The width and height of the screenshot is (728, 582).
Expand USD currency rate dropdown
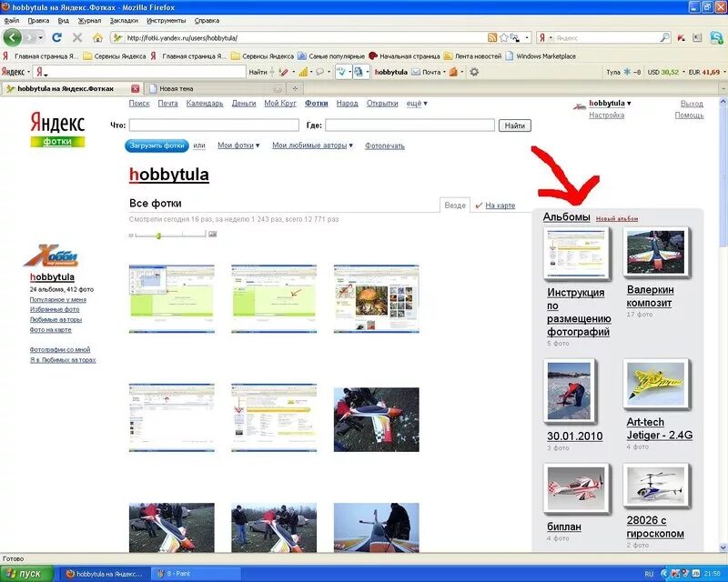point(684,72)
